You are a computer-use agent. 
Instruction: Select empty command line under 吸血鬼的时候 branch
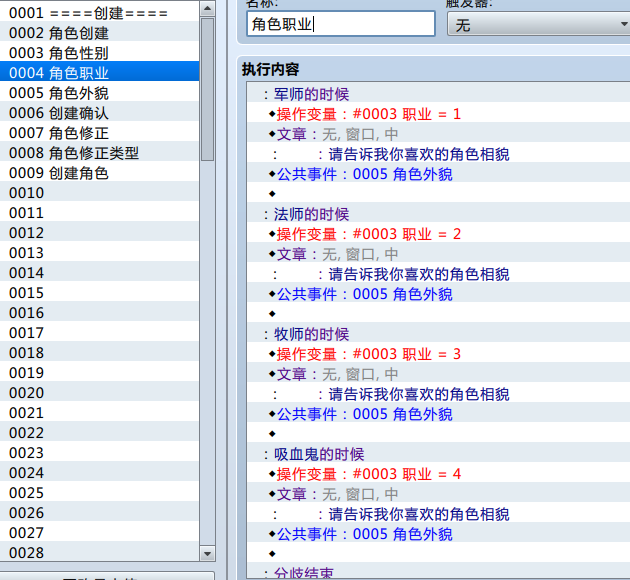pos(439,554)
